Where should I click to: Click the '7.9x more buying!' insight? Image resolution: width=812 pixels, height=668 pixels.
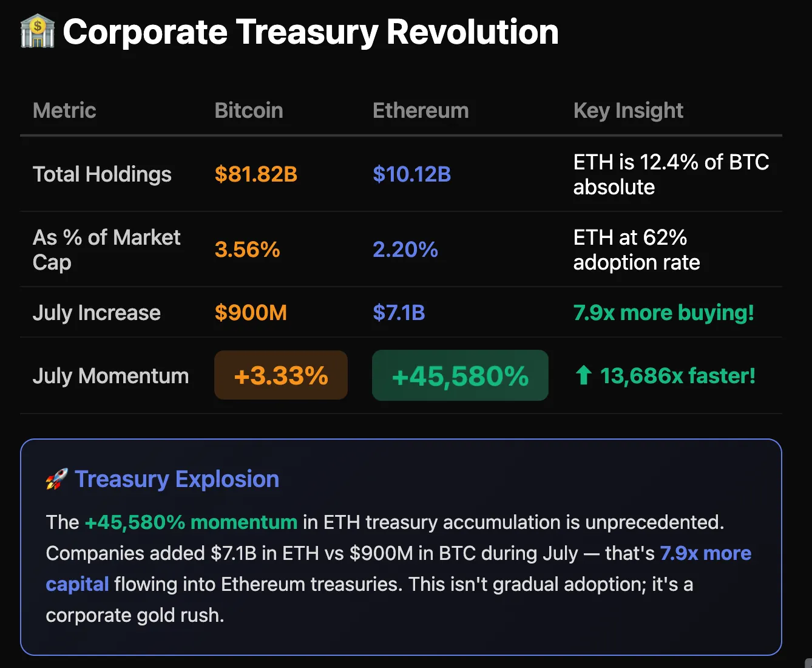[663, 313]
